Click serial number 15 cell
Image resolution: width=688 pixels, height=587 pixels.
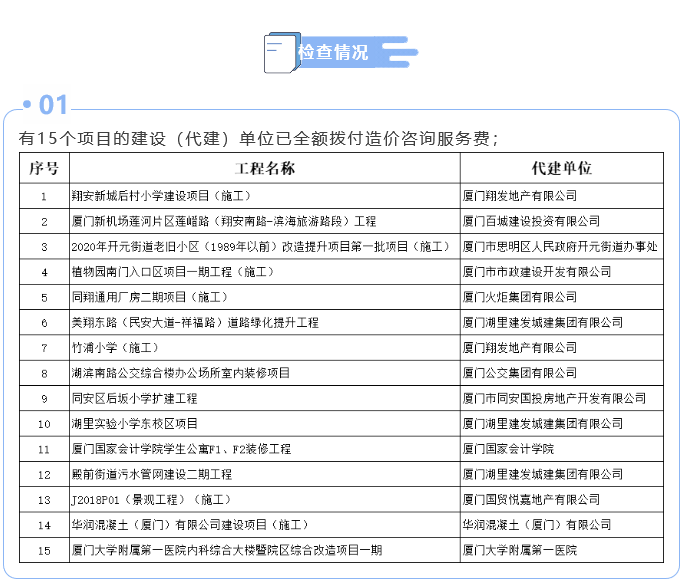point(44,550)
